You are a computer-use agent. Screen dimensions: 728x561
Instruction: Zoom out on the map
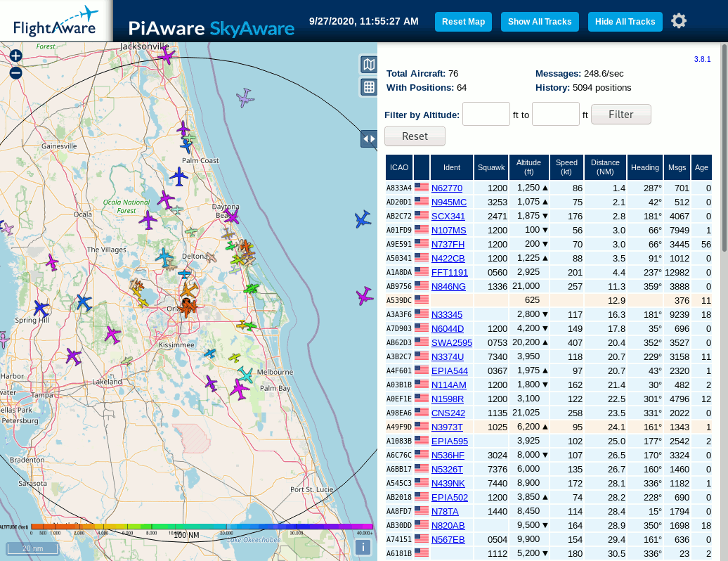tap(15, 73)
